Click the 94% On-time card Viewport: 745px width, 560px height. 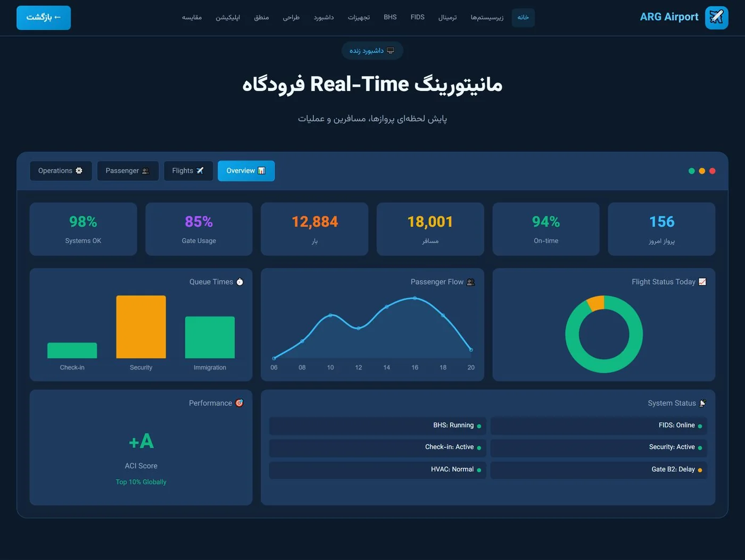click(546, 229)
